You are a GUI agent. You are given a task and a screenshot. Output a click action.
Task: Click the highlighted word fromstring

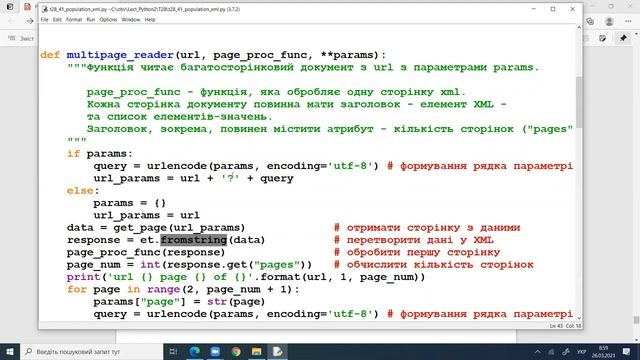[193, 240]
